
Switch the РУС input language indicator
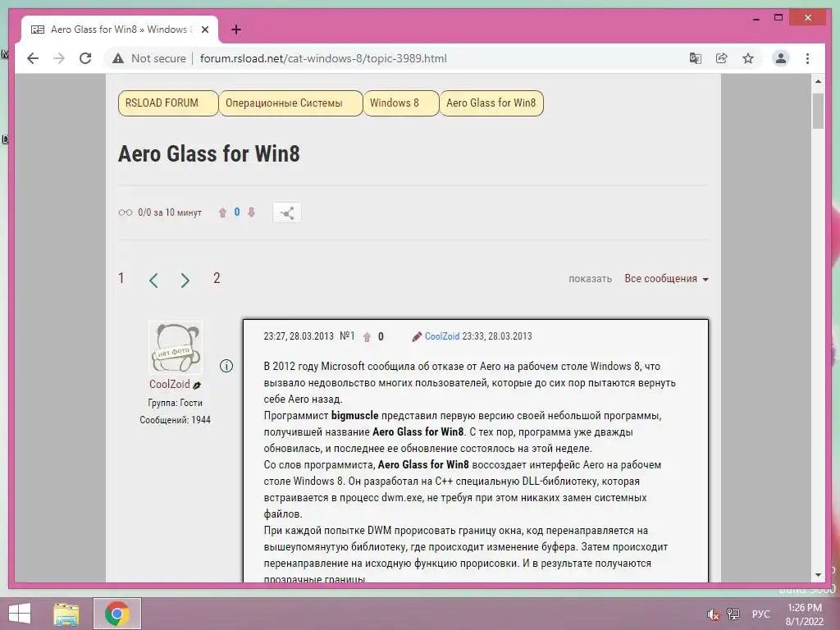click(760, 614)
